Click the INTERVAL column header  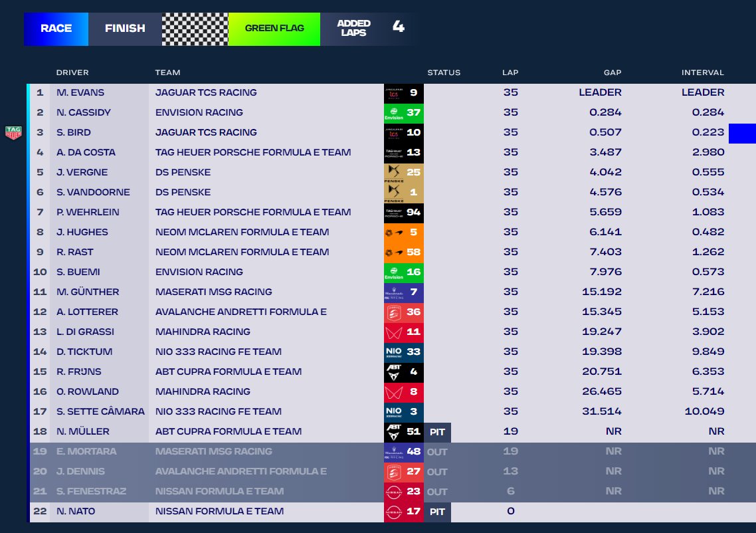(702, 72)
